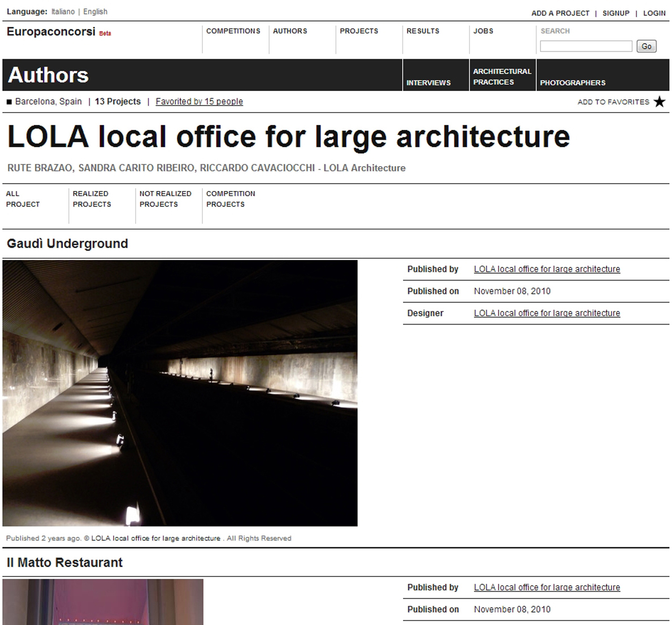This screenshot has width=672, height=625.
Task: Select the Not Realized Projects filter tab
Action: [166, 199]
